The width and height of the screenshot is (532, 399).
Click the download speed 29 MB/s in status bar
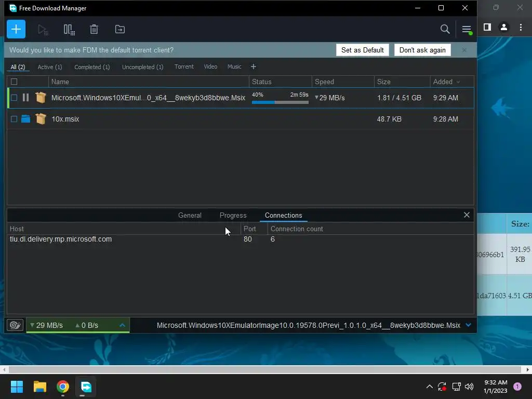point(46,325)
